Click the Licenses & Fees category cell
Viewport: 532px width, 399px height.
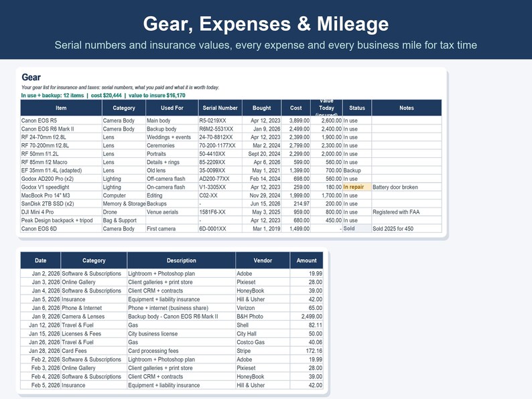tap(94, 333)
